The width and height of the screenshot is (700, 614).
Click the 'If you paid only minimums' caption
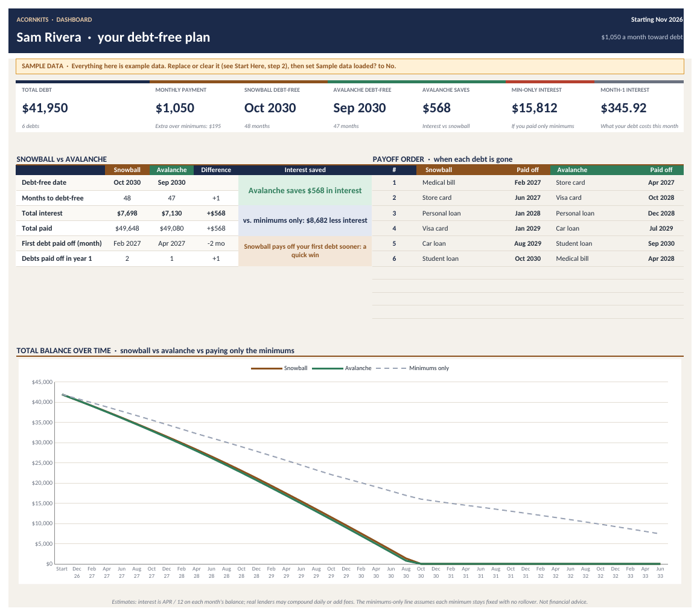pyautogui.click(x=543, y=126)
